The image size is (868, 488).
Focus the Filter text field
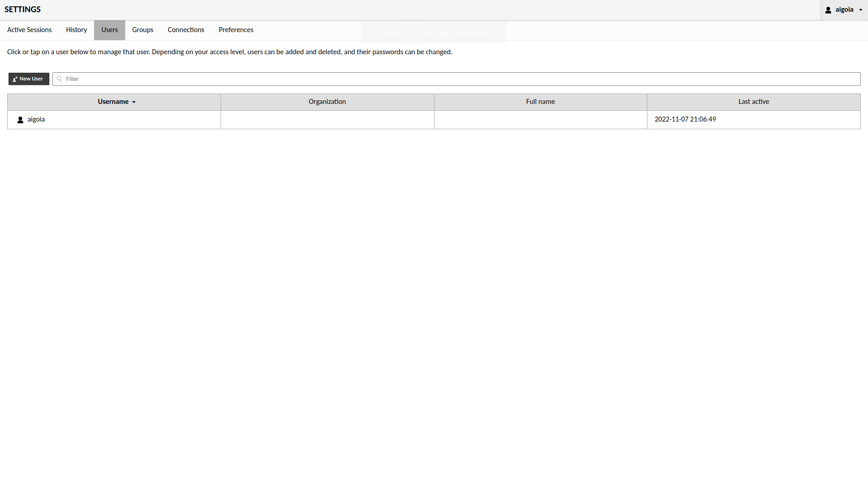pos(457,79)
